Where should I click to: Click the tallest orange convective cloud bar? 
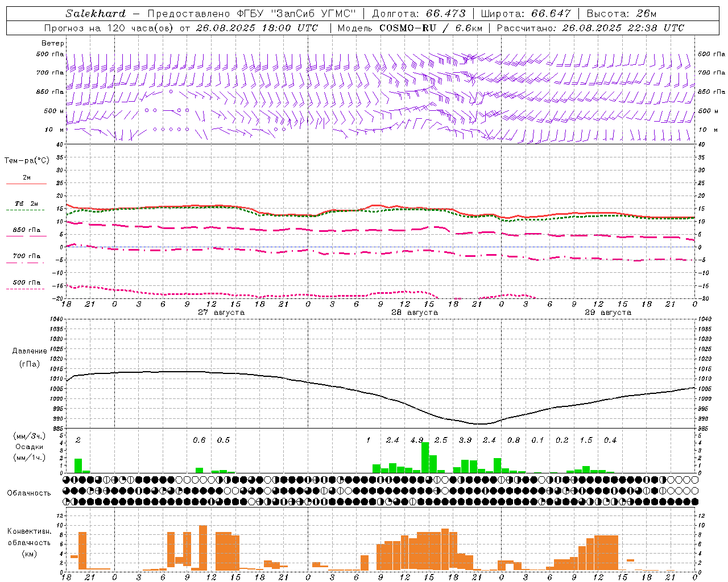pos(203,548)
